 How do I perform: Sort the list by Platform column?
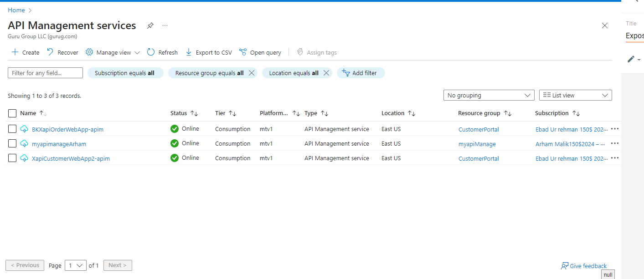coord(280,113)
